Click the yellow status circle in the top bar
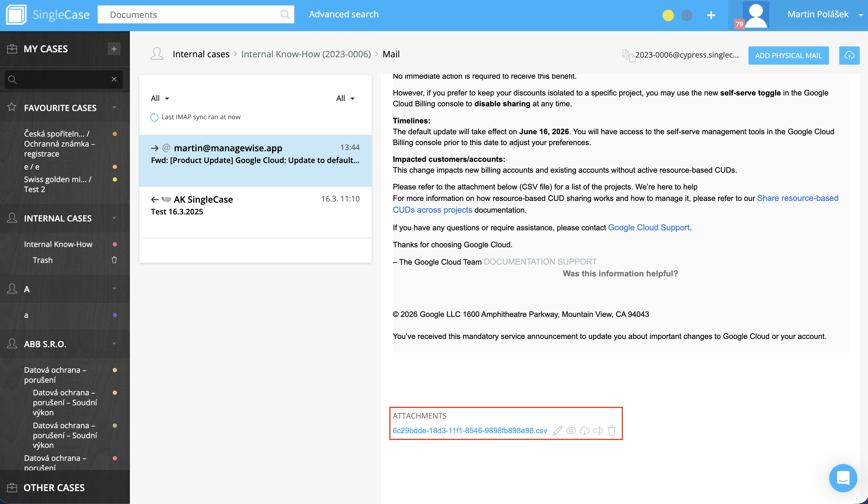Viewport: 868px width, 504px height. coord(668,15)
